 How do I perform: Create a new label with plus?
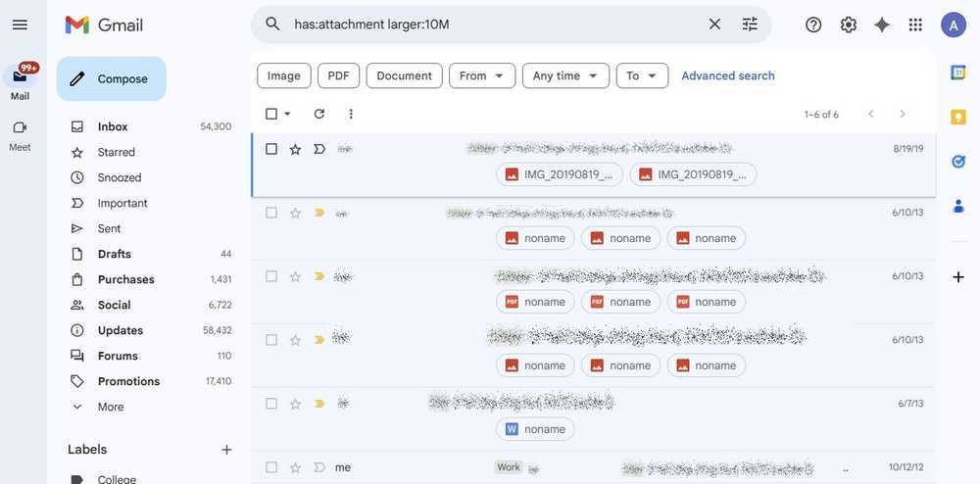click(x=227, y=450)
